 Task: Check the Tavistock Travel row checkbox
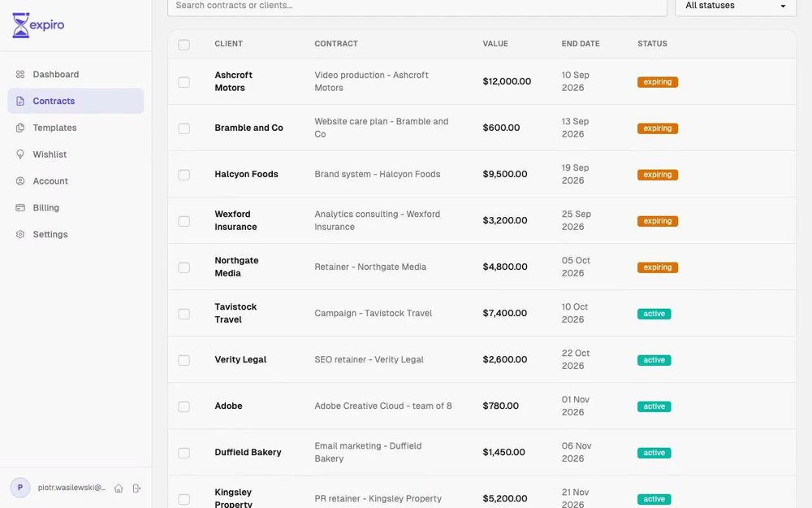click(x=184, y=314)
